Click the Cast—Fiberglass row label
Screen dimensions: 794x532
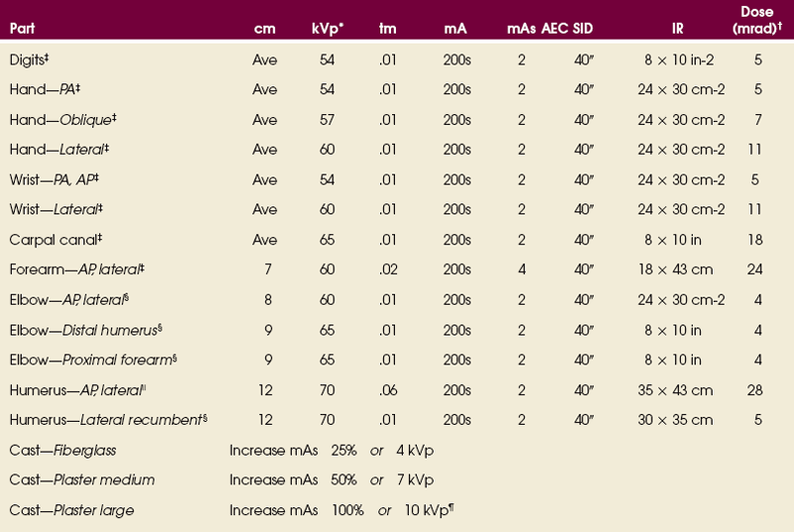point(64,450)
